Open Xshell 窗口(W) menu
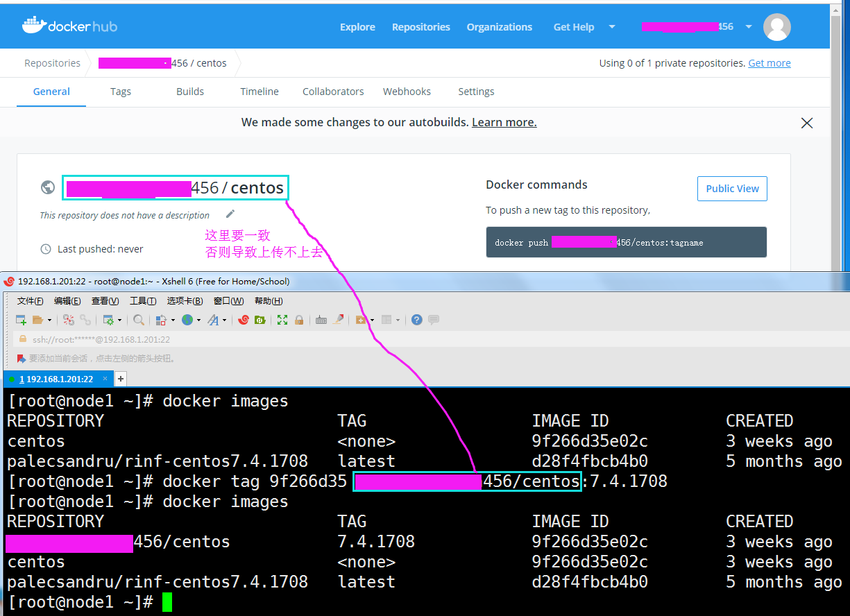Screen dimensions: 850x616 (228, 300)
